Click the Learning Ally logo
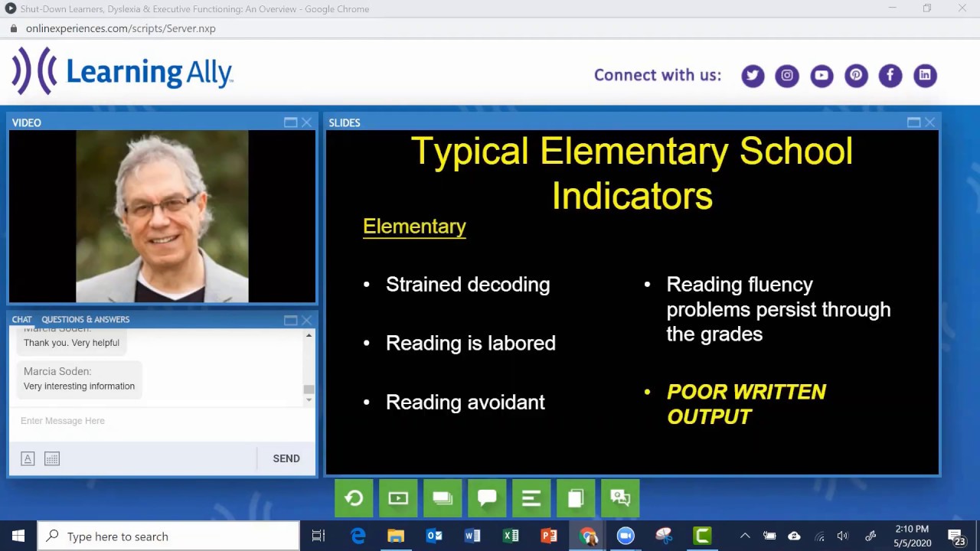Screen dimensions: 980x551 tap(122, 72)
